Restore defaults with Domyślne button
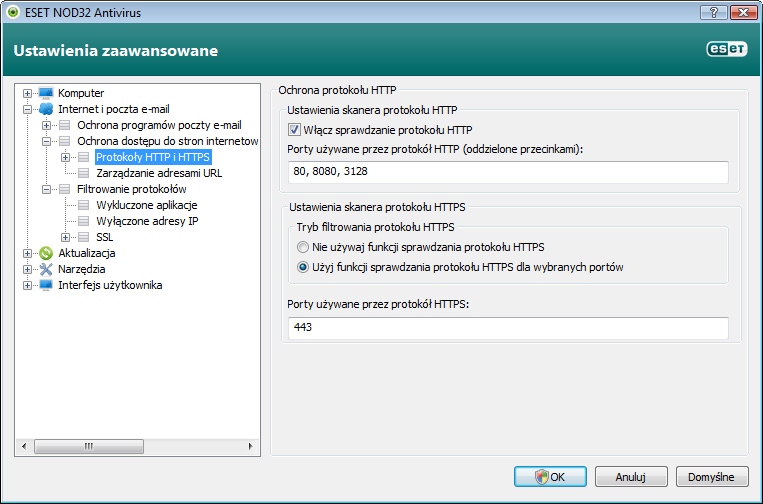Screen dimensions: 763x504 point(711,477)
